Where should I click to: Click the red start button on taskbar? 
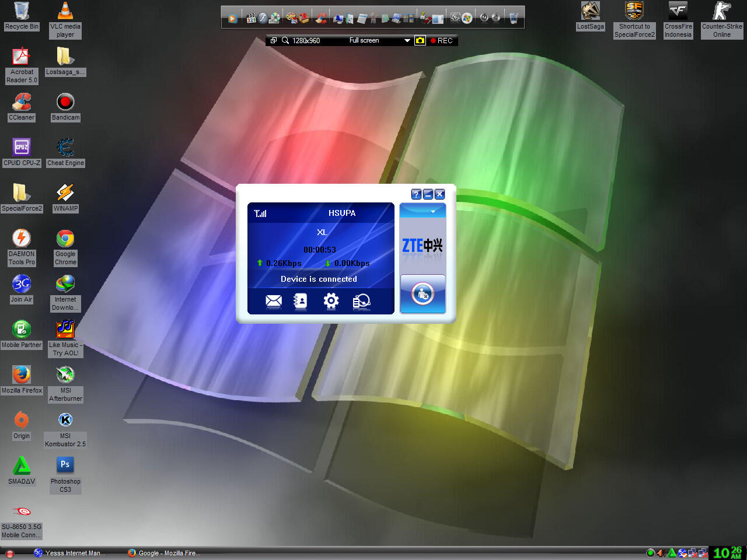pos(9,554)
